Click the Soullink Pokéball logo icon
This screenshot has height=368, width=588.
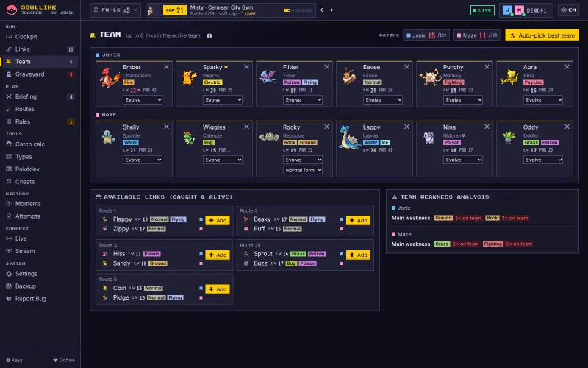[x=12, y=10]
